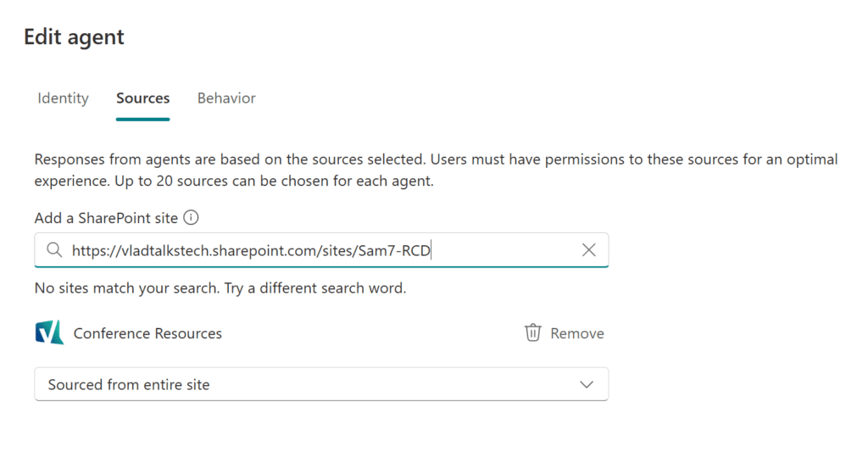868x469 pixels.
Task: Place cursor at end of Sam7-RCD text
Action: [x=431, y=250]
